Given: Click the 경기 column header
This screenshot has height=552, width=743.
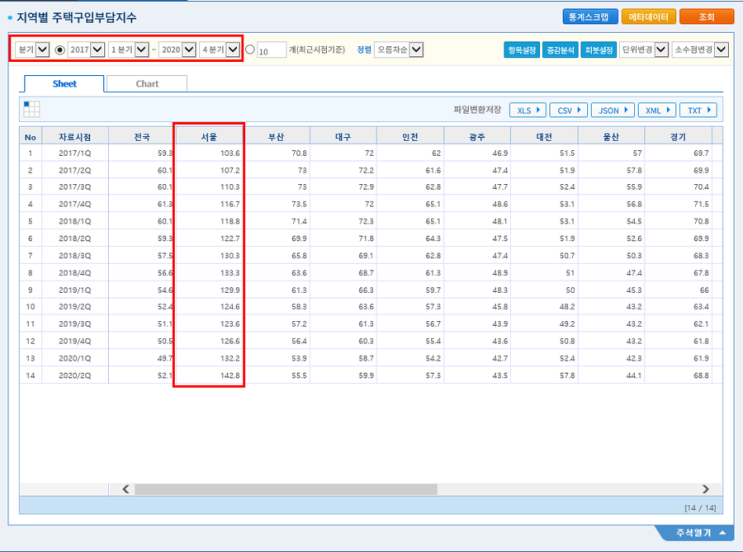Looking at the screenshot, I should [678, 137].
